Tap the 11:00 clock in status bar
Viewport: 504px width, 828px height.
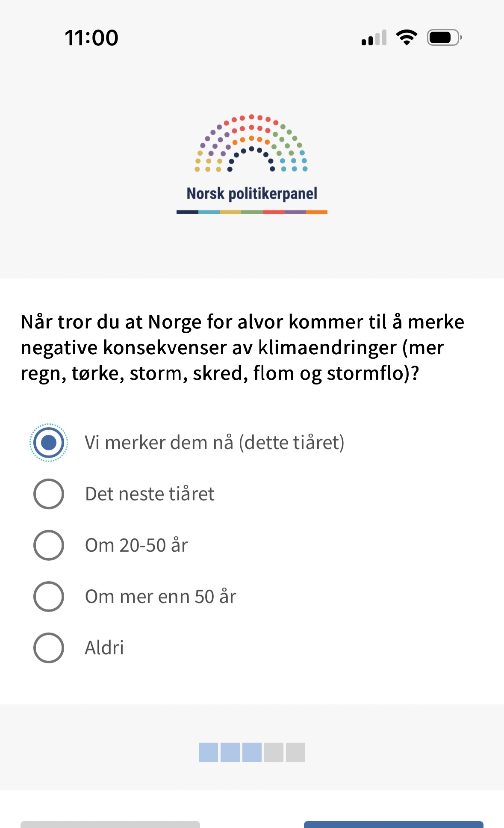[x=91, y=38]
